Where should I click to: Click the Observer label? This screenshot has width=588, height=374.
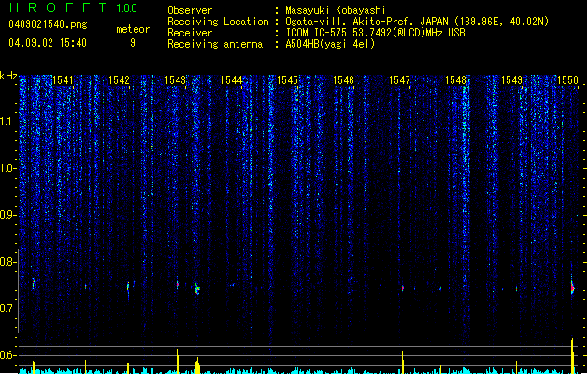[190, 10]
